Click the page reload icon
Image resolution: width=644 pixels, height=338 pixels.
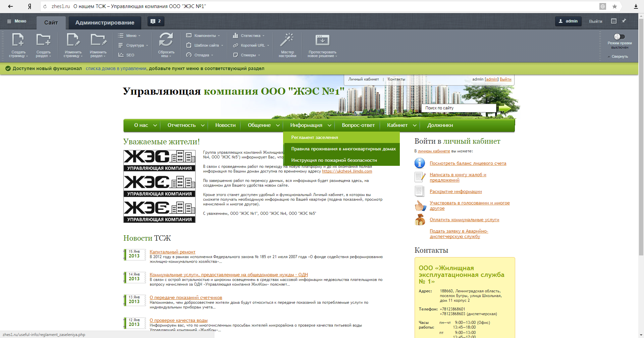[x=45, y=6]
